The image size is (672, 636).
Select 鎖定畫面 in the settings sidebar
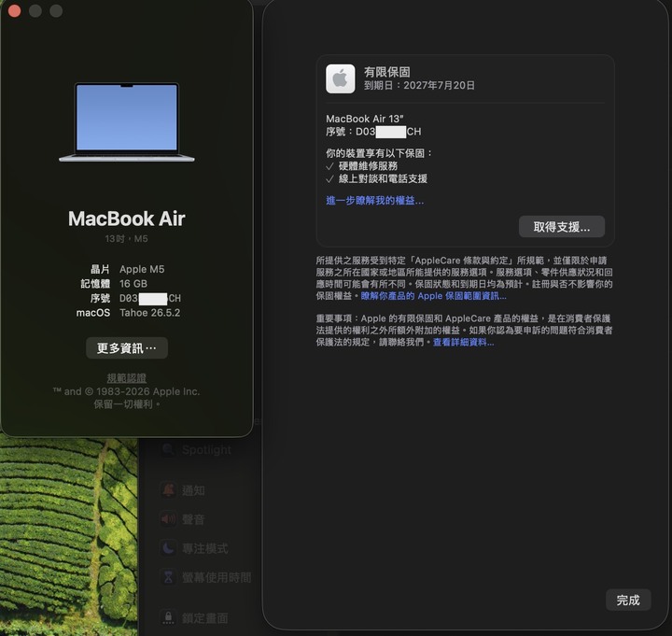tap(204, 618)
